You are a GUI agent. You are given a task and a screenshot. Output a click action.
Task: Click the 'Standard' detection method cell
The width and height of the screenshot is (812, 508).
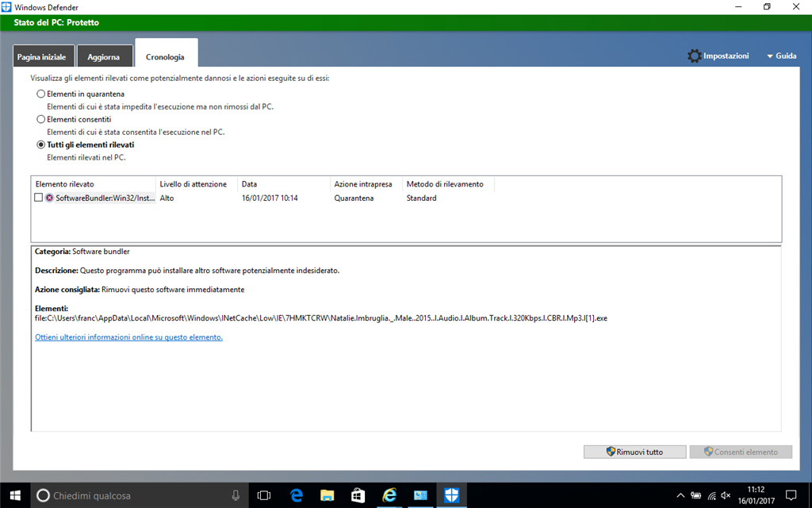422,198
